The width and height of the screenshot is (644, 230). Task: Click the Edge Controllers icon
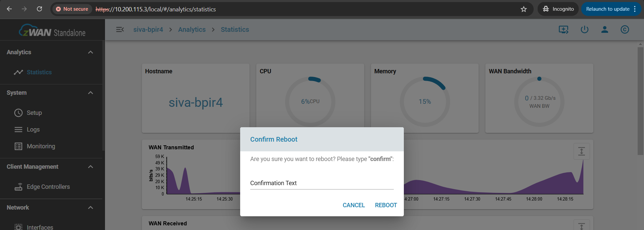point(19,186)
